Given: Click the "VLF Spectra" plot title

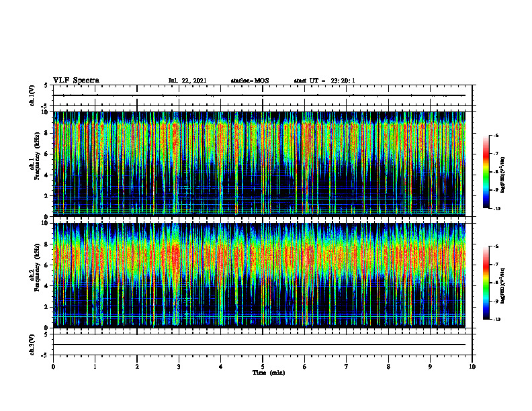Looking at the screenshot, I should tap(76, 81).
